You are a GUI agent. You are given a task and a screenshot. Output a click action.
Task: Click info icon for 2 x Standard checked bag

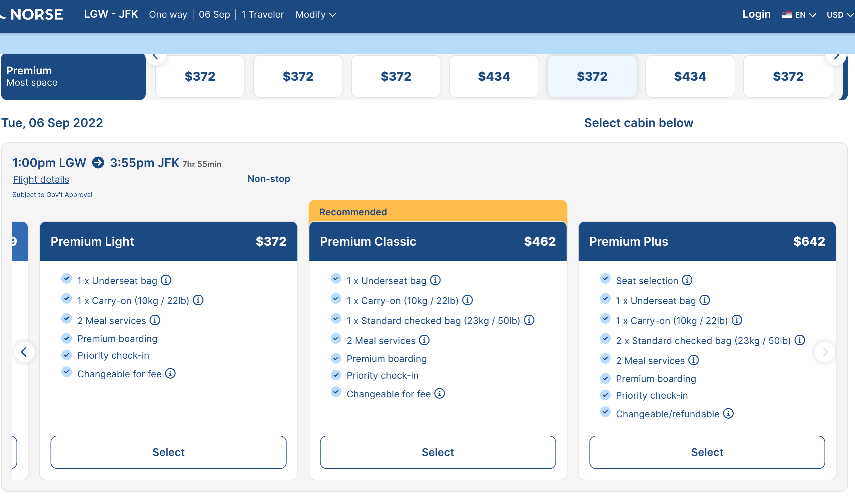[800, 340]
